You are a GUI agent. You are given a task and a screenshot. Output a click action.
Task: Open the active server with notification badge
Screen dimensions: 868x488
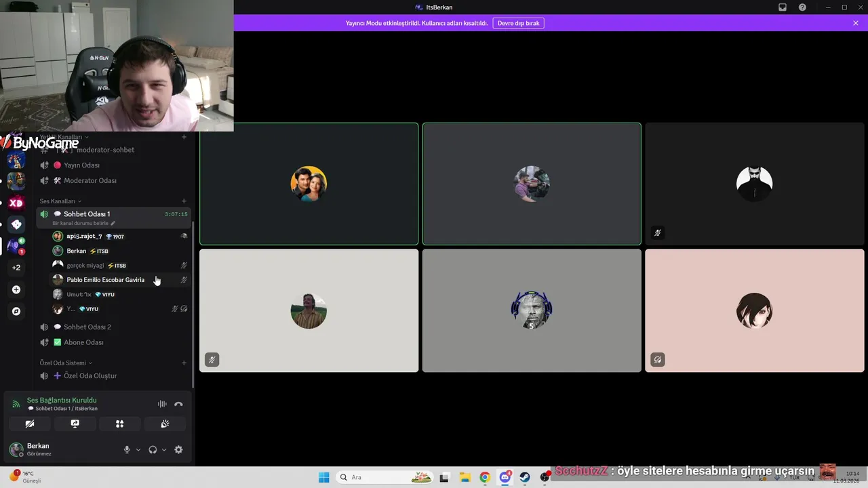16,246
